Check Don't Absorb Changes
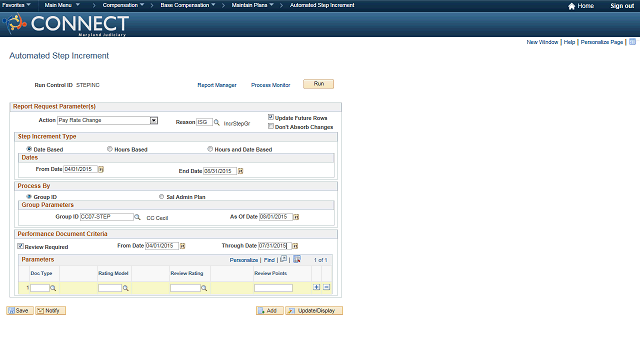 tap(271, 127)
